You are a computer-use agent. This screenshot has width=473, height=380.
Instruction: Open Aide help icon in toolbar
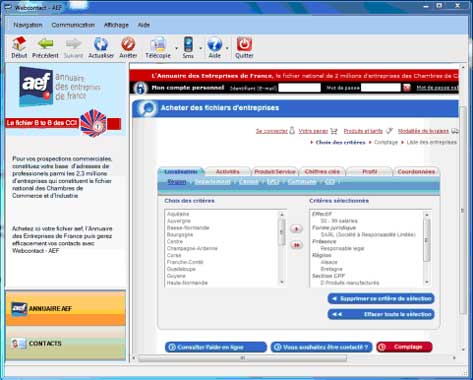(215, 47)
